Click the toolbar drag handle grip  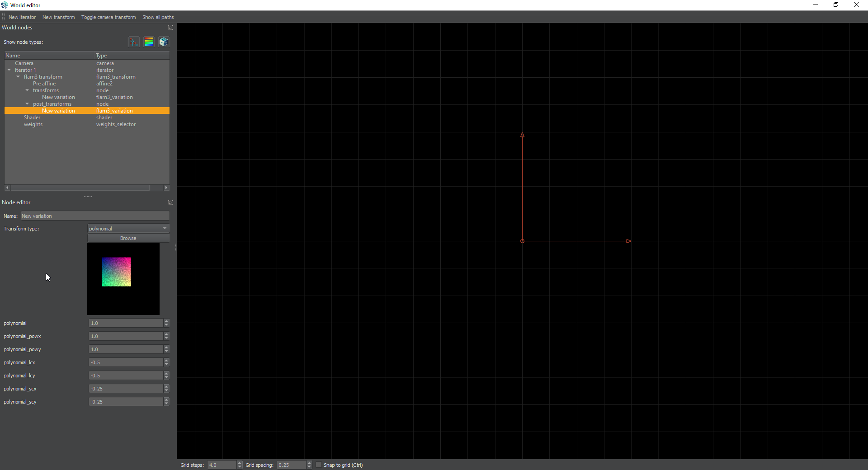pyautogui.click(x=3, y=17)
